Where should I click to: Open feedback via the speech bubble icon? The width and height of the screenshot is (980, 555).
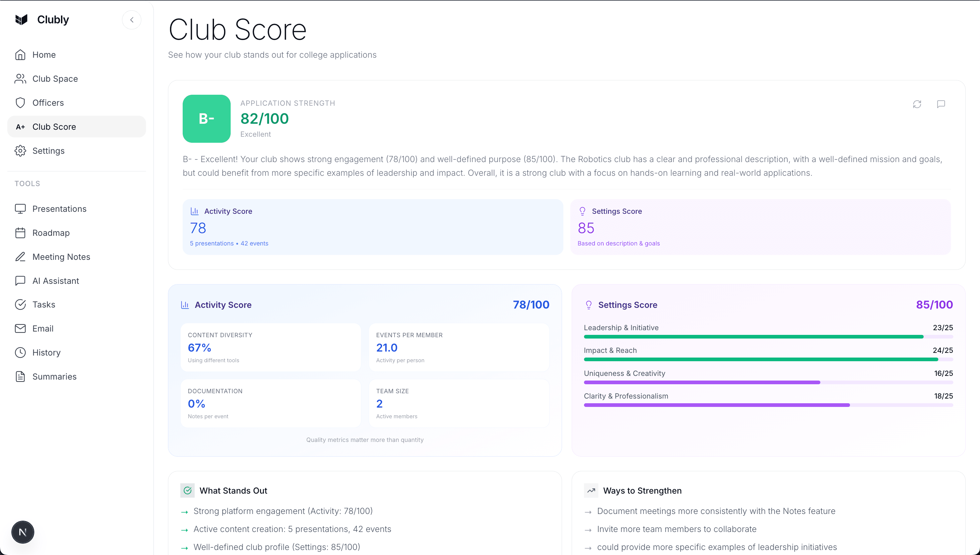(941, 104)
